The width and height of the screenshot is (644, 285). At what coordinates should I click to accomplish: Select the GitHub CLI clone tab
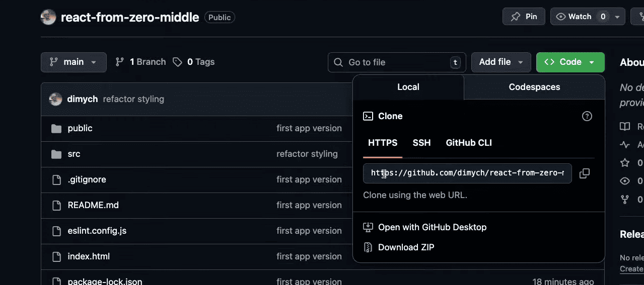point(468,143)
